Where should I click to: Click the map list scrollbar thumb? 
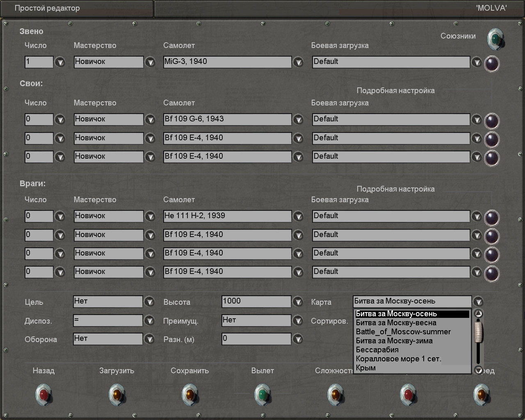coord(478,332)
